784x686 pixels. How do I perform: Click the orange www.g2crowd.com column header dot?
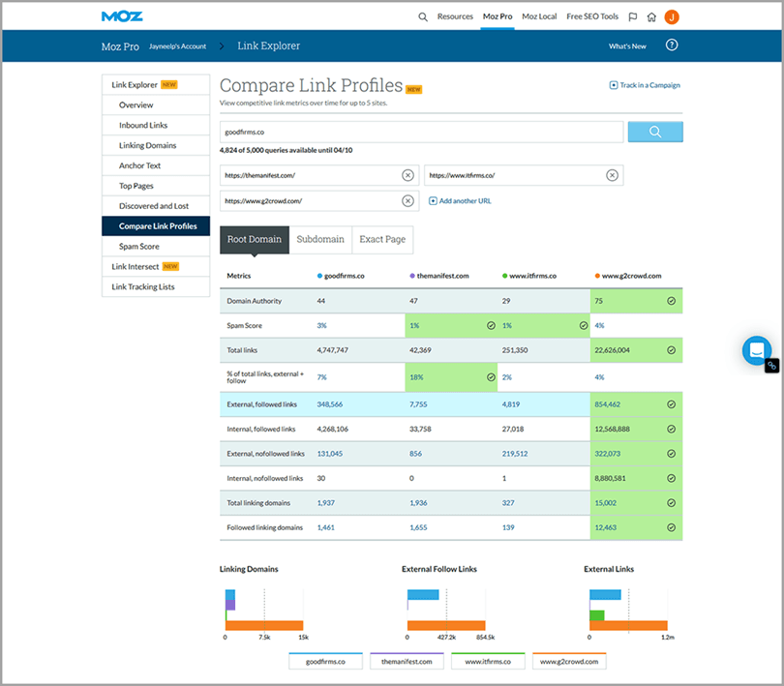tap(597, 276)
